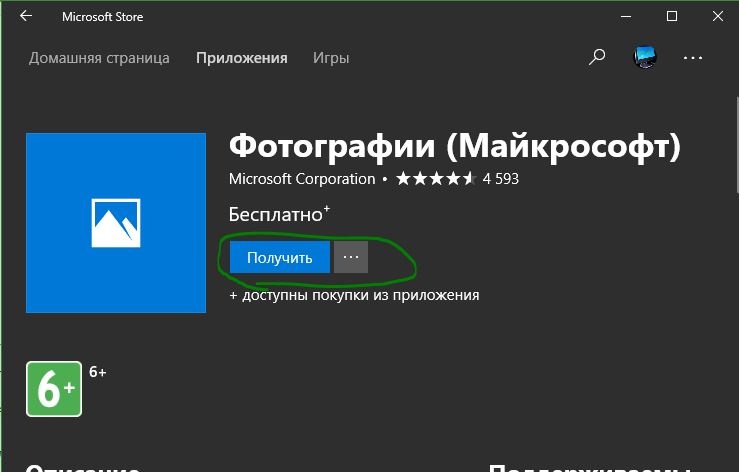Click the green 6+ age rating badge
The width and height of the screenshot is (739, 472).
pos(54,389)
